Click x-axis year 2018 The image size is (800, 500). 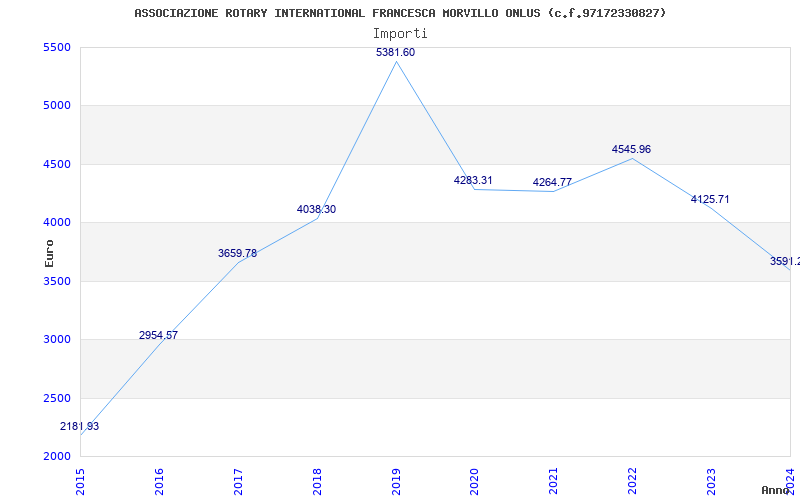coord(317,482)
